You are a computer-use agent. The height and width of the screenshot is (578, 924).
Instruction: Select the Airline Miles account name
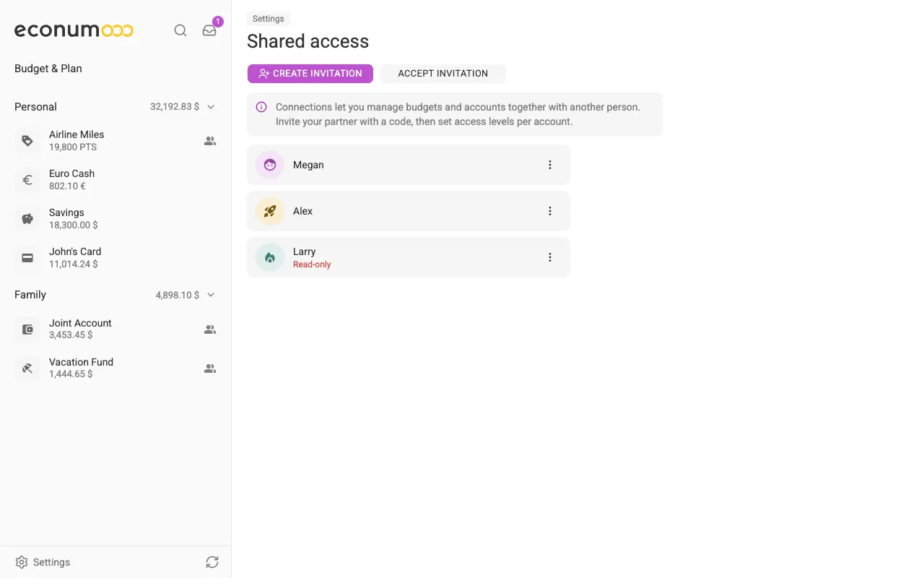pos(77,134)
